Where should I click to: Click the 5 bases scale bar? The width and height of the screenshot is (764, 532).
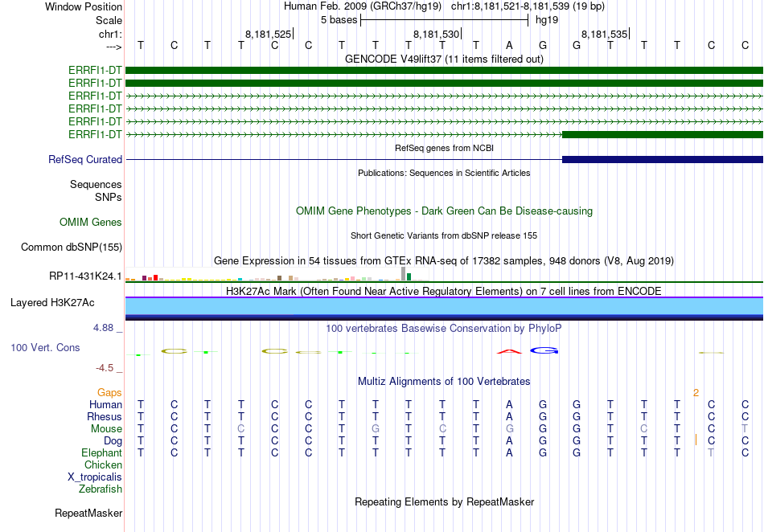444,20
